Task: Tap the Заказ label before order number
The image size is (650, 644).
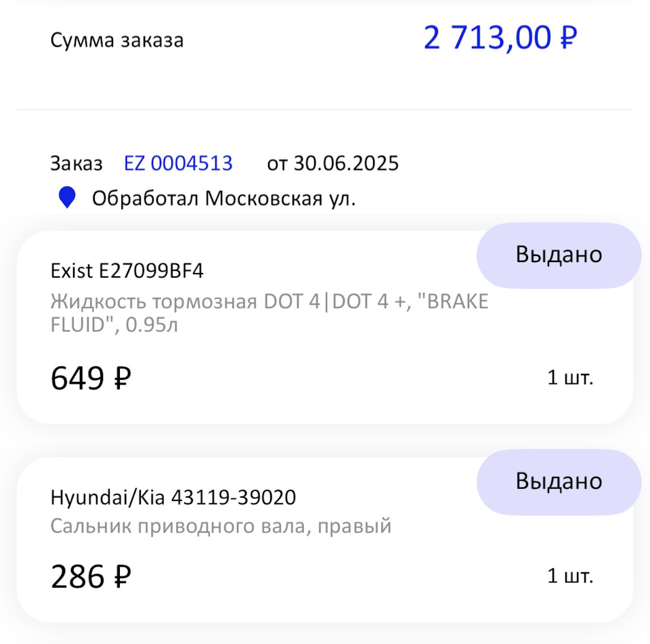Action: click(77, 163)
